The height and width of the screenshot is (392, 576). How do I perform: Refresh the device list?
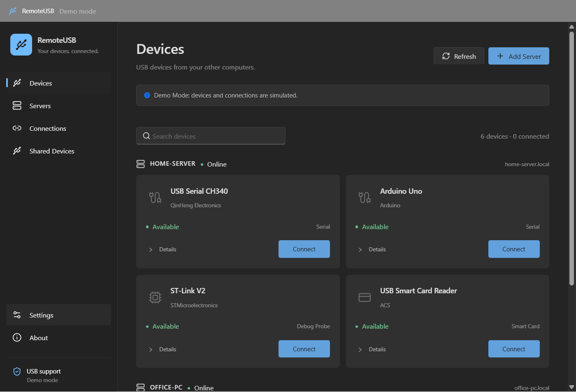click(459, 56)
